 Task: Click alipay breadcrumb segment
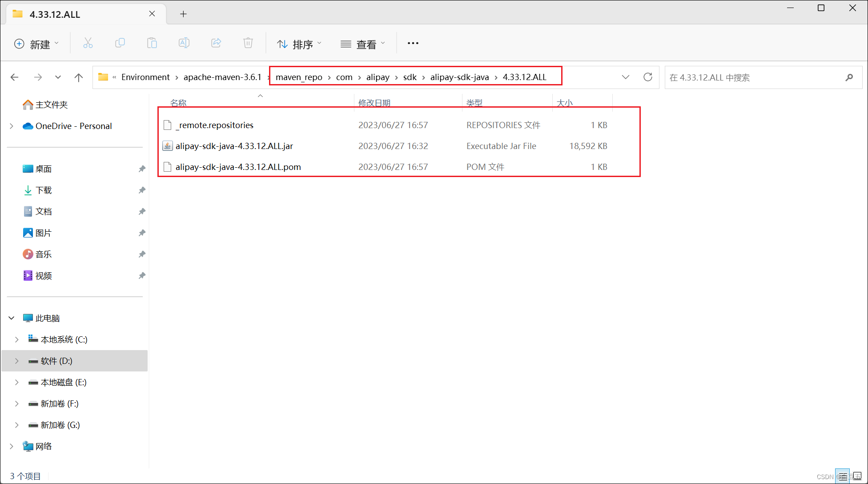pyautogui.click(x=378, y=77)
